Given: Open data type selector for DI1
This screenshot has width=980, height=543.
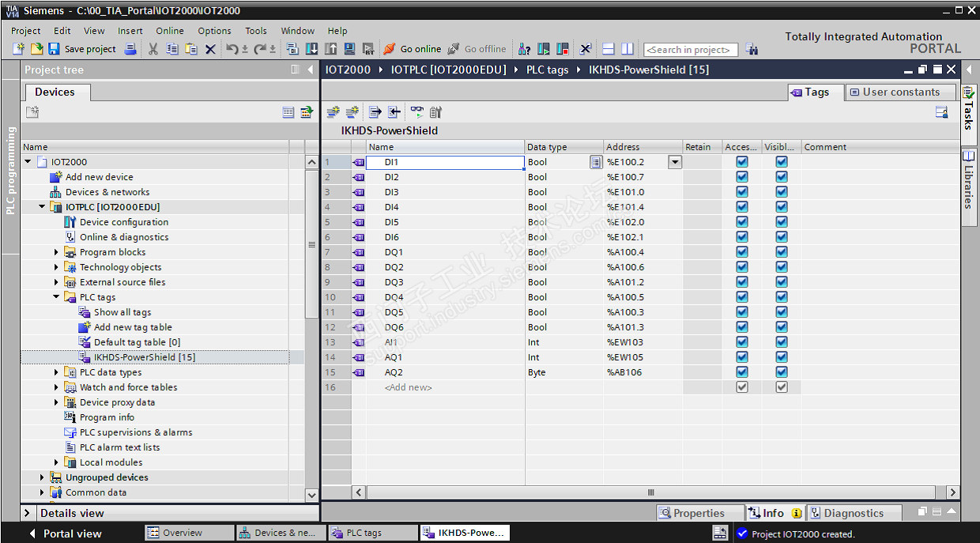Looking at the screenshot, I should tap(596, 162).
